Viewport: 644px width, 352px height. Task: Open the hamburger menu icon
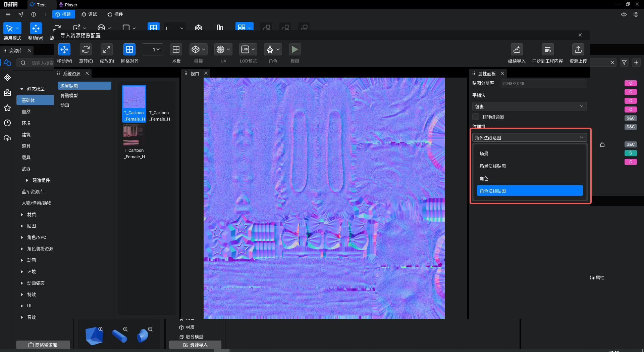[x=8, y=14]
